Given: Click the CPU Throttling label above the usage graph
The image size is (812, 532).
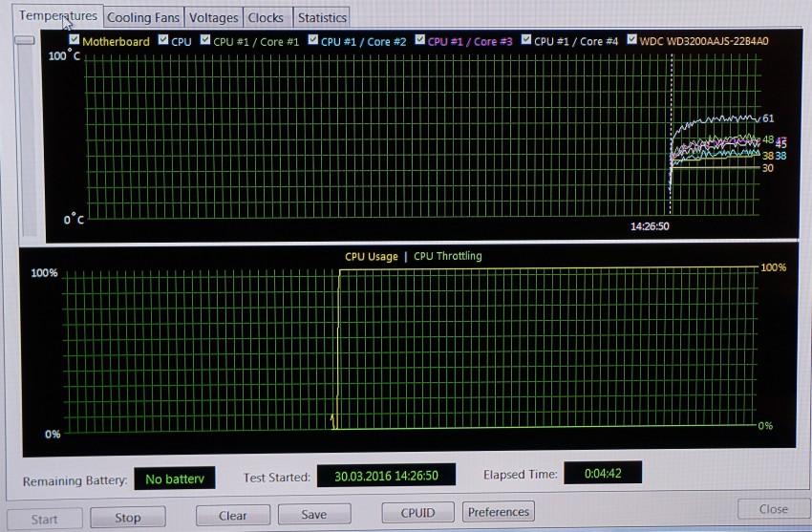Looking at the screenshot, I should coord(447,256).
